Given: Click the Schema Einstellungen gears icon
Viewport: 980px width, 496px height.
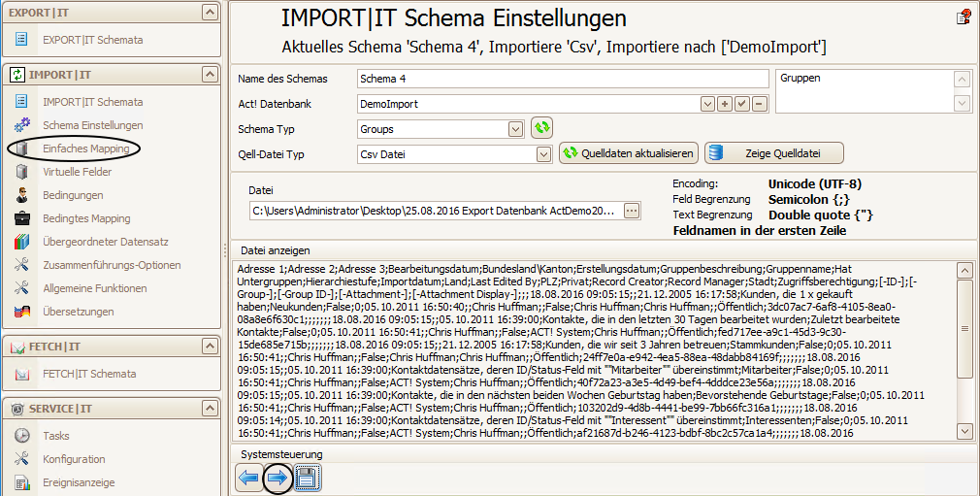Looking at the screenshot, I should pos(22,125).
